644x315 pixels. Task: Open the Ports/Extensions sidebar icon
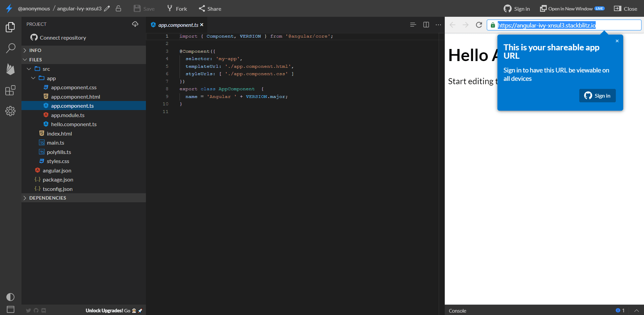[10, 90]
